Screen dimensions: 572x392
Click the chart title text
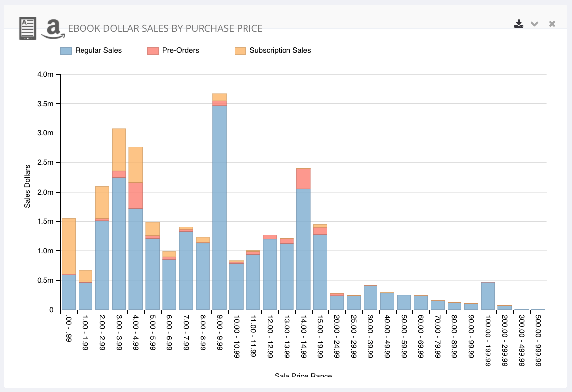(x=165, y=28)
